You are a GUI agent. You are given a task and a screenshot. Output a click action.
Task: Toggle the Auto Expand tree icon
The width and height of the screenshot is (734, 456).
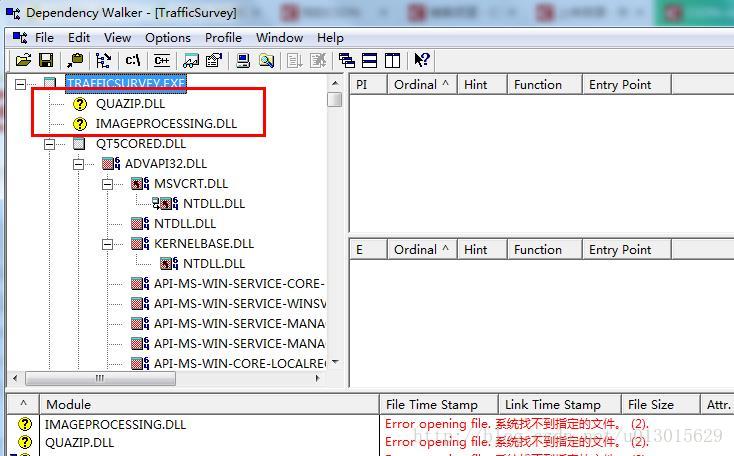pyautogui.click(x=103, y=60)
